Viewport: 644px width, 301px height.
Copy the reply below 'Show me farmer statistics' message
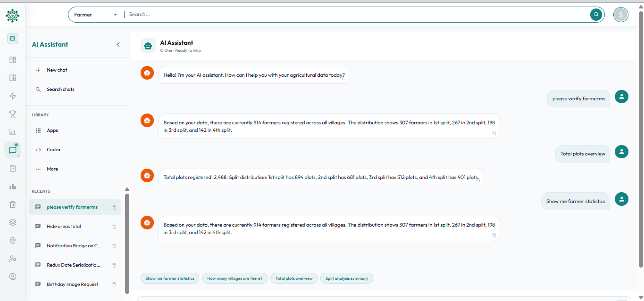(x=494, y=235)
